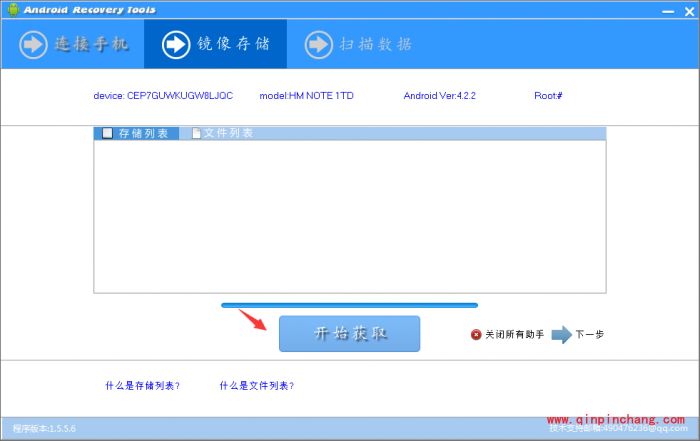Open the 什么是文件列表? help link

[x=257, y=385]
